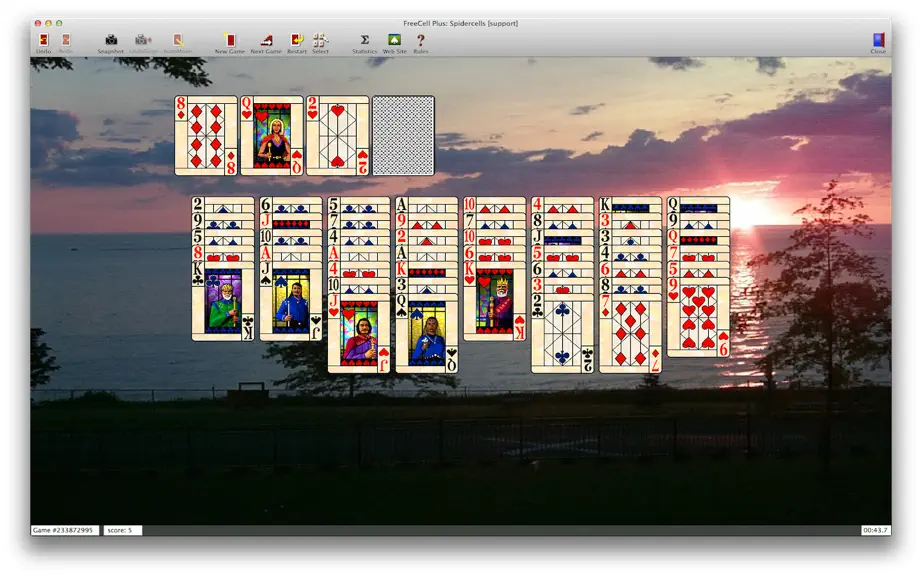Select the Queen of hearts in free cell
The width and height of the screenshot is (922, 576).
click(272, 136)
